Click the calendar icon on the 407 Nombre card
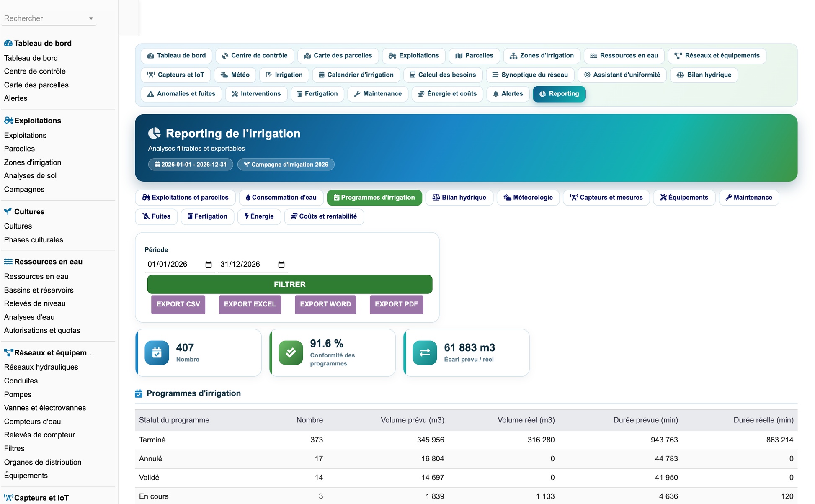Image resolution: width=815 pixels, height=504 pixels. 157,353
